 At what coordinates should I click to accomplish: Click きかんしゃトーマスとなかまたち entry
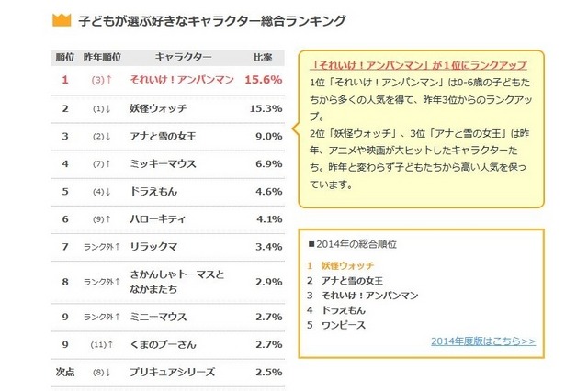point(177,282)
